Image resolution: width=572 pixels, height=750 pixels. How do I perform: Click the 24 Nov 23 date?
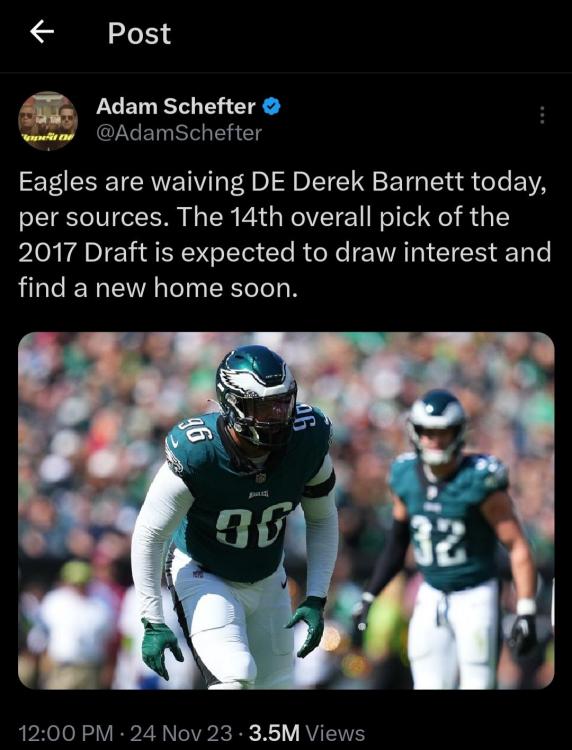[x=181, y=733]
